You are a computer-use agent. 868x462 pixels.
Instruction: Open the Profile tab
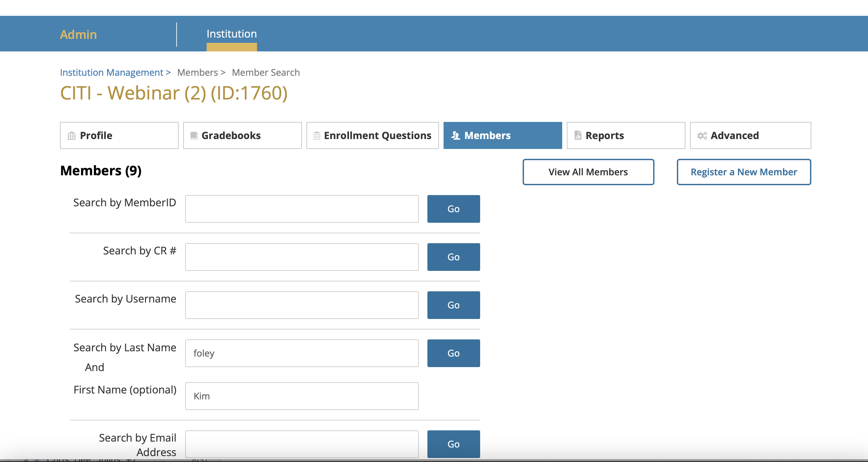tap(119, 135)
